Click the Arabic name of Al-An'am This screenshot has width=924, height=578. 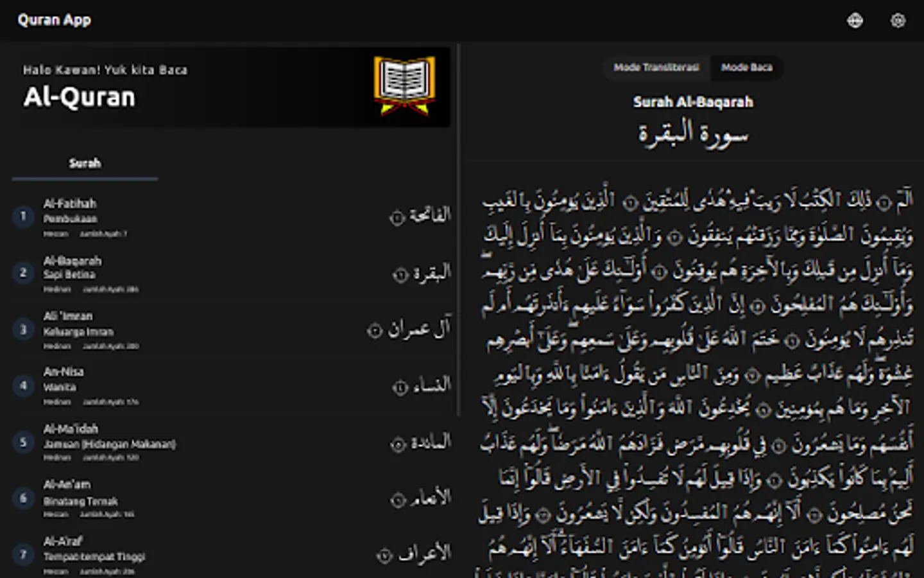pos(421,497)
